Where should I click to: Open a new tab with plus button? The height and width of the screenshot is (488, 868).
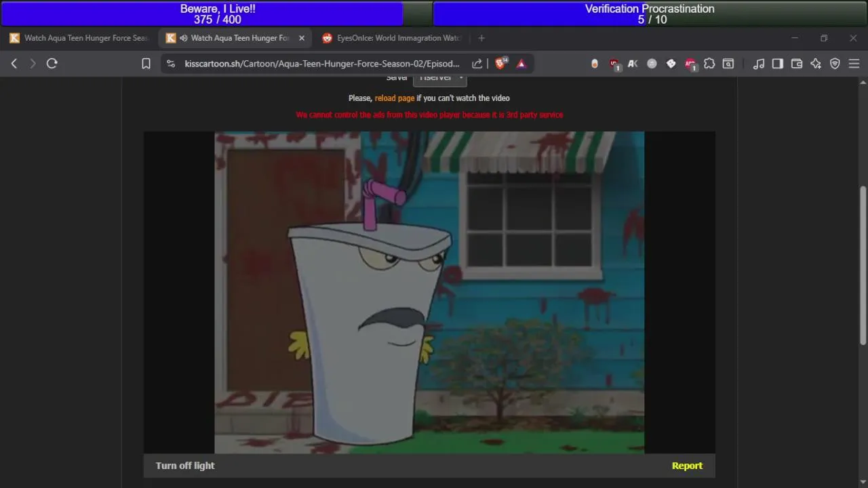[x=481, y=38]
